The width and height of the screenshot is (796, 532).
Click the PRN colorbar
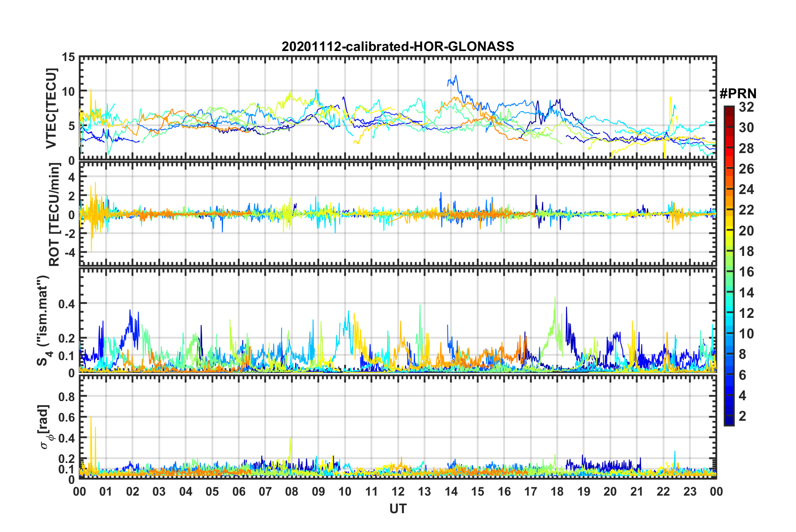729,266
